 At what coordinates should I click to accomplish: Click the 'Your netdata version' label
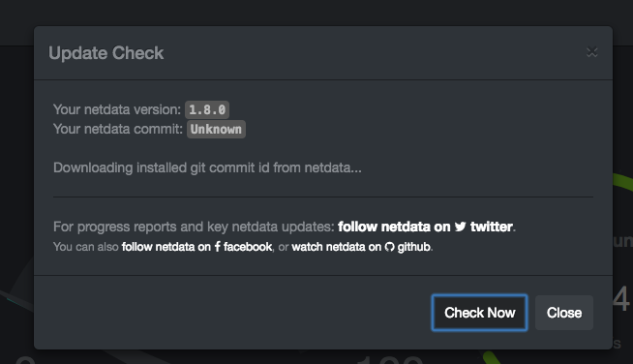pos(117,109)
